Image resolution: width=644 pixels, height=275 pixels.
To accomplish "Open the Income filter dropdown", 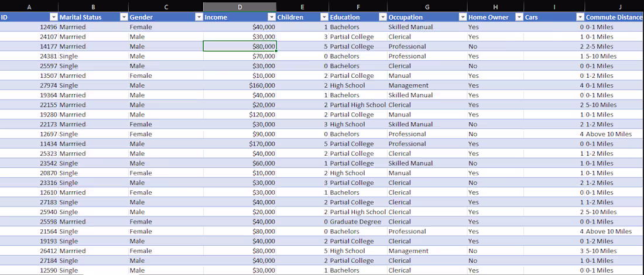I will (x=272, y=17).
